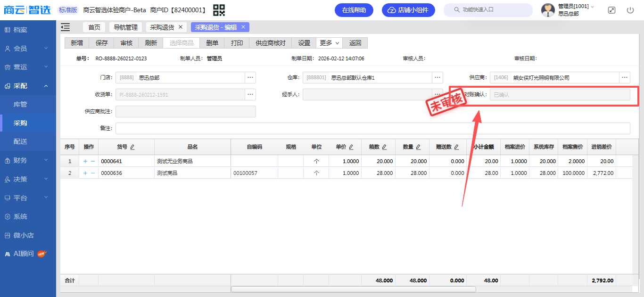Select 库管 in the sidebar
This screenshot has width=644, height=297.
click(x=20, y=104)
